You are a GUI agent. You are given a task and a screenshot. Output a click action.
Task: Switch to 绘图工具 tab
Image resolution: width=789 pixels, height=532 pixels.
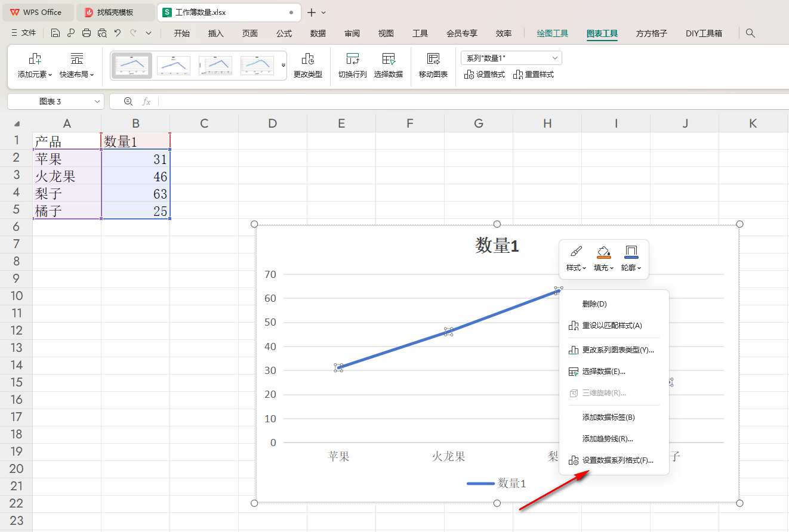tap(553, 33)
